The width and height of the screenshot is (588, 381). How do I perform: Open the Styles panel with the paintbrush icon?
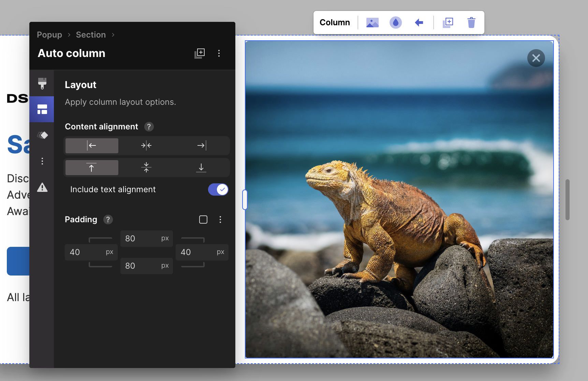pos(42,83)
